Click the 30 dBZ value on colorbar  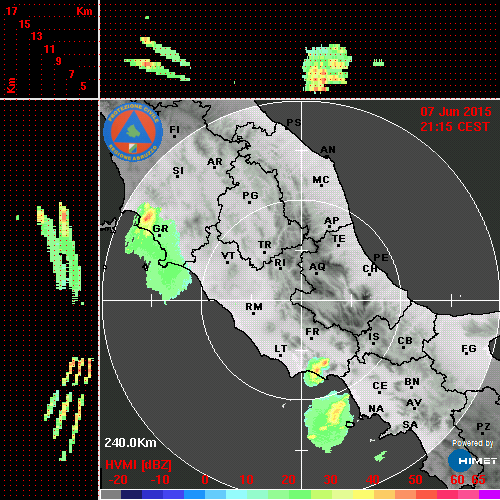pos(330,480)
